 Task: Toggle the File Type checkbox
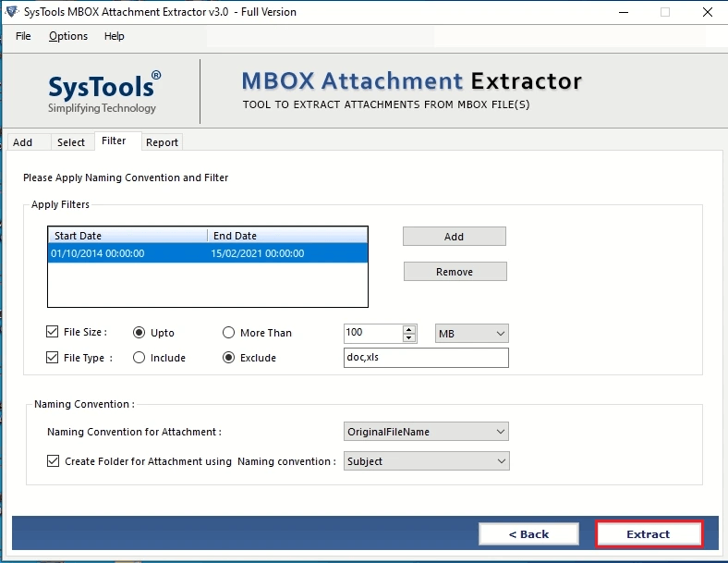click(x=52, y=357)
